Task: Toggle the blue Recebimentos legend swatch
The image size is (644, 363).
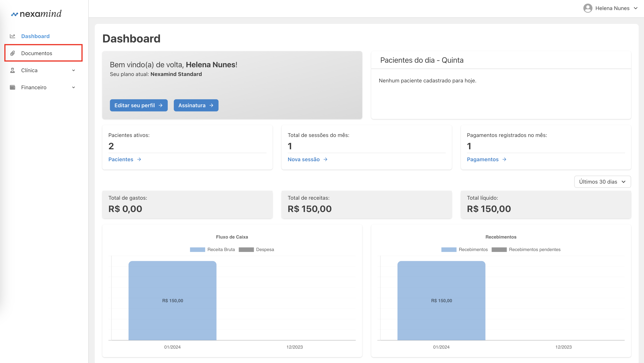Action: click(x=449, y=250)
